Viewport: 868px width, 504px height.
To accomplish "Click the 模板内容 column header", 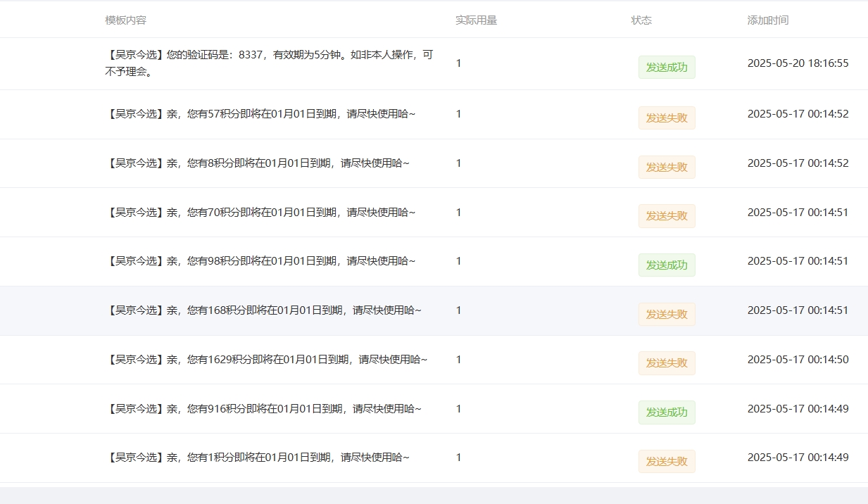I will pos(126,20).
